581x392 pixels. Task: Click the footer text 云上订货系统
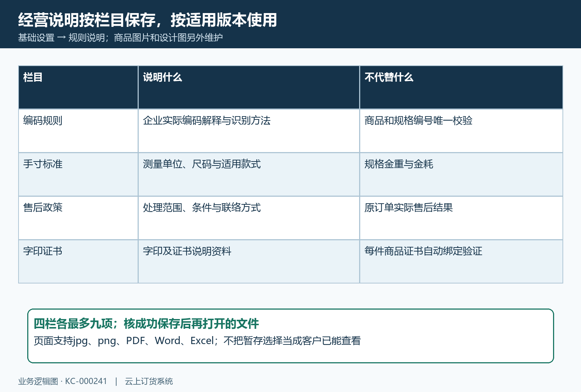tap(149, 381)
